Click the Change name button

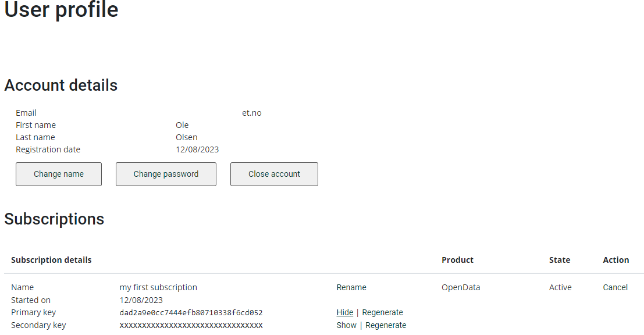click(59, 174)
